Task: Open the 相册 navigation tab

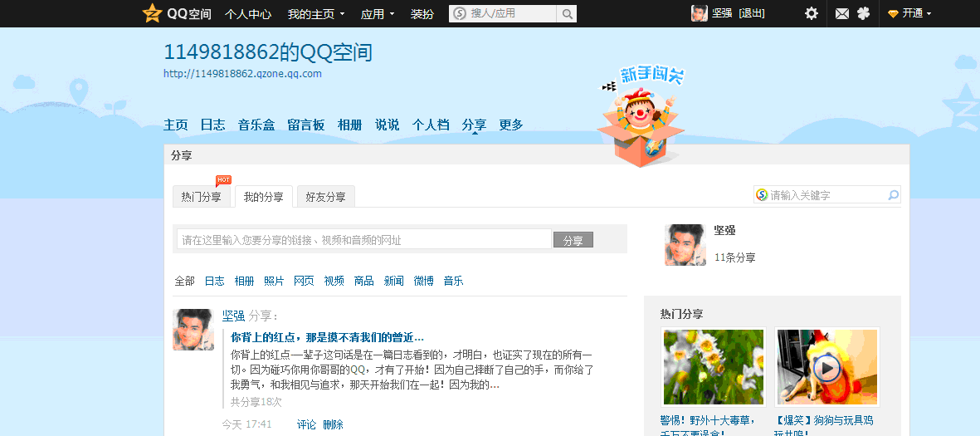Action: (x=350, y=125)
